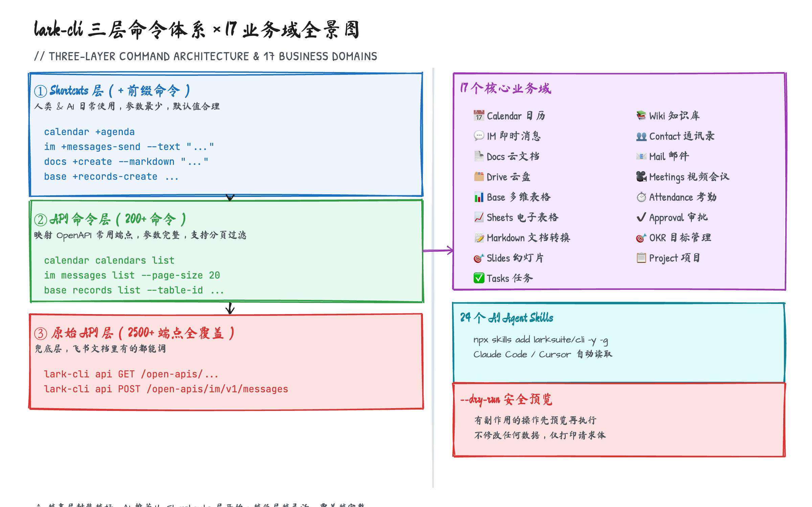Click the Tasks 任务 green checkmark icon
The width and height of the screenshot is (812, 507).
click(x=479, y=278)
